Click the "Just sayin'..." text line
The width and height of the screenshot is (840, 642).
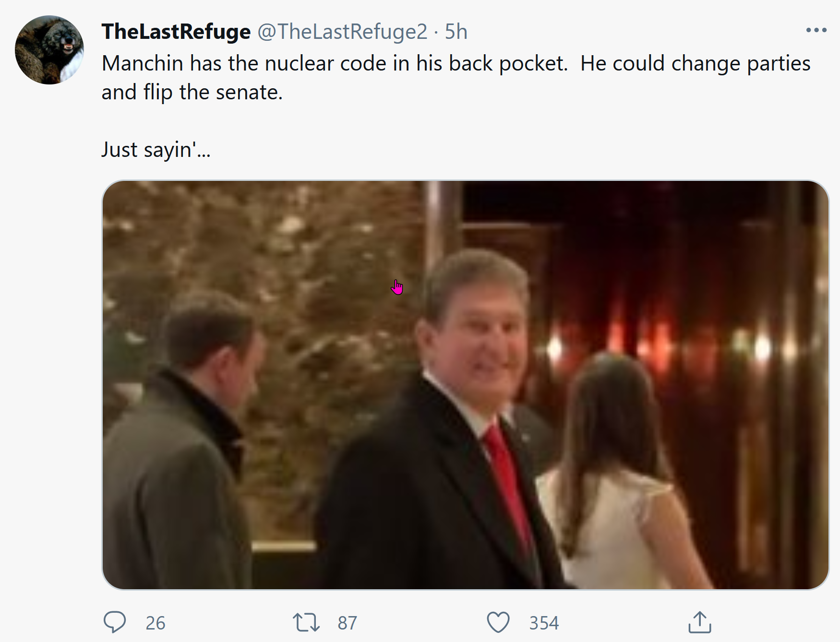point(156,150)
